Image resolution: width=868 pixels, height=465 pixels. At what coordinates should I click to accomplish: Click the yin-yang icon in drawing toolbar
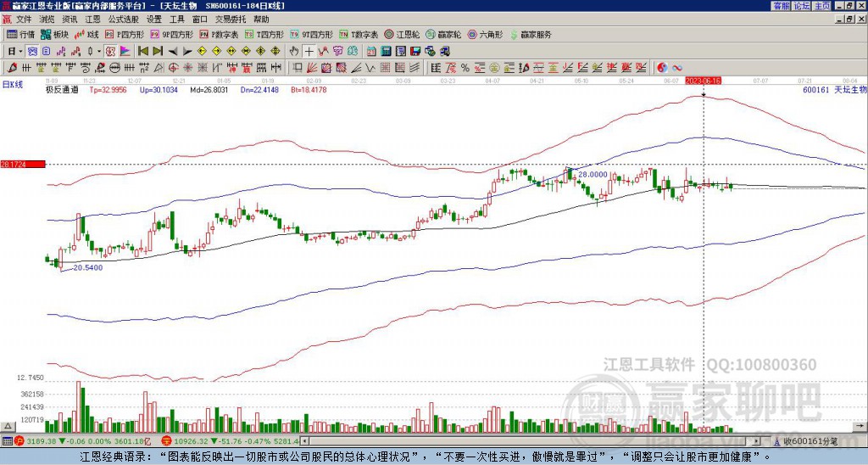tap(663, 68)
